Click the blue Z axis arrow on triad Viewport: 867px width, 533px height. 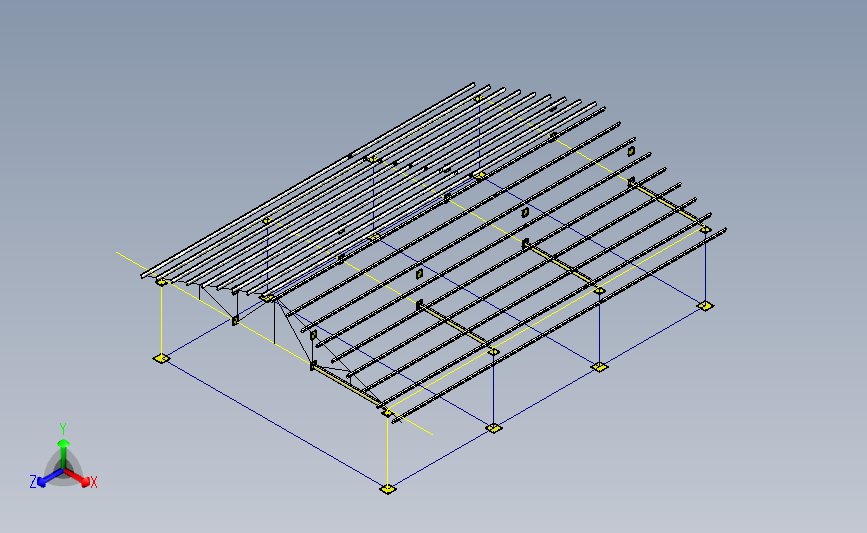[x=50, y=478]
